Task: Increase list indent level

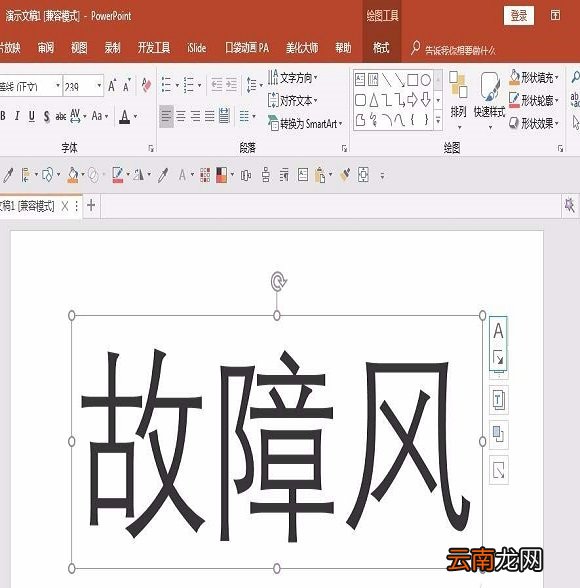Action: pos(231,85)
